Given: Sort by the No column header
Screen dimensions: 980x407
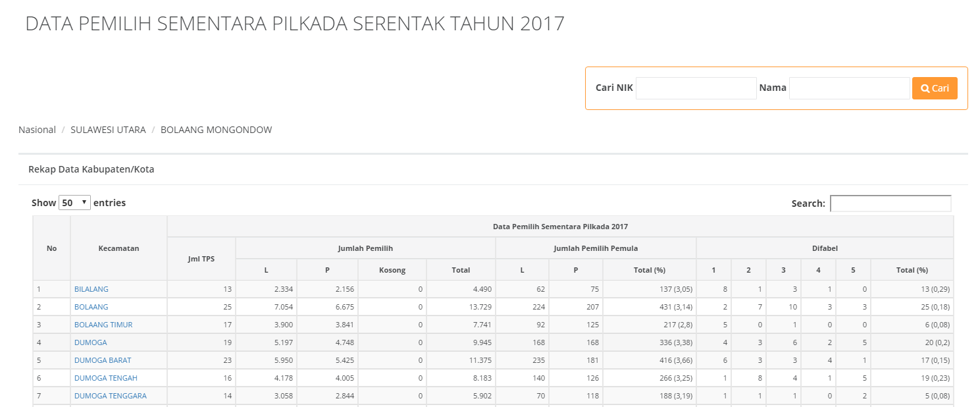Looking at the screenshot, I should (x=51, y=248).
